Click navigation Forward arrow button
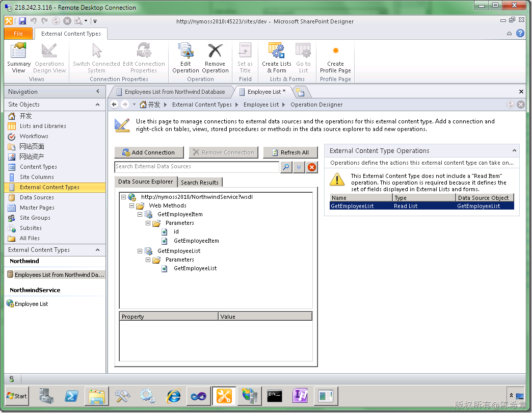The height and width of the screenshot is (413, 532). [x=125, y=105]
